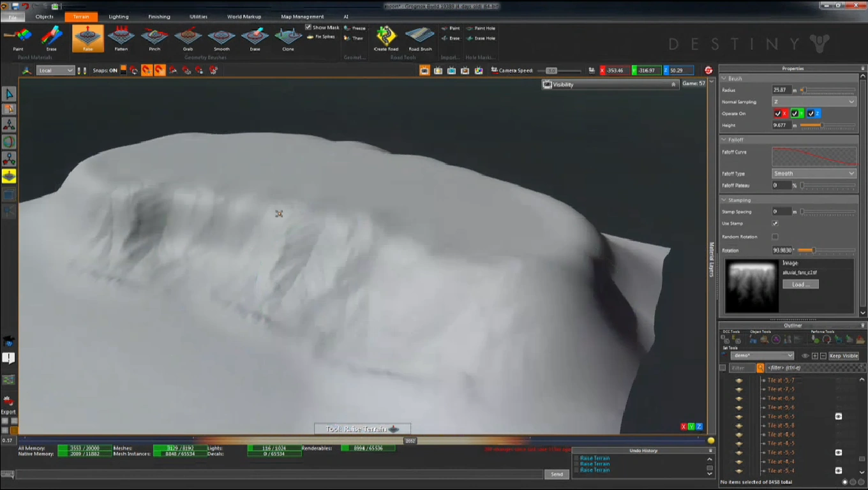
Task: Toggle the Show Mask checkbox
Action: (308, 27)
